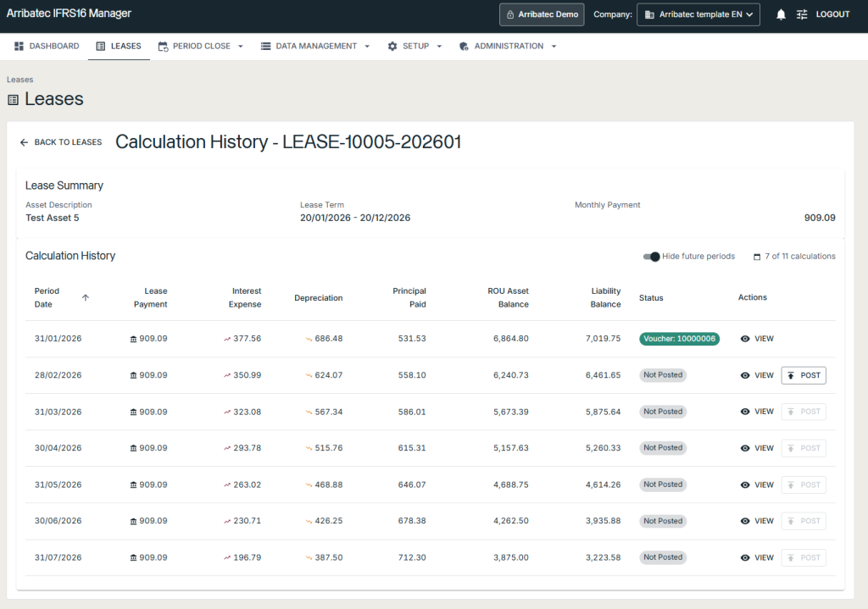Click the Lease Payment column header

point(151,297)
